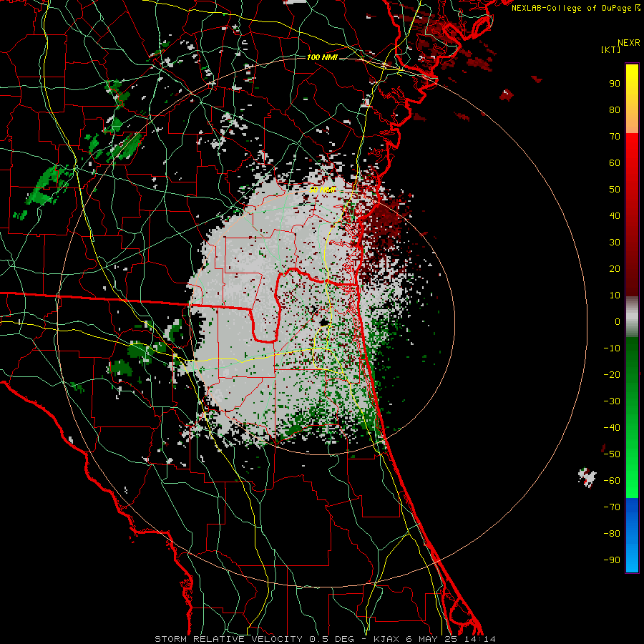644x644 pixels.
Task: Click the -70 value on velocity scale
Action: point(612,507)
